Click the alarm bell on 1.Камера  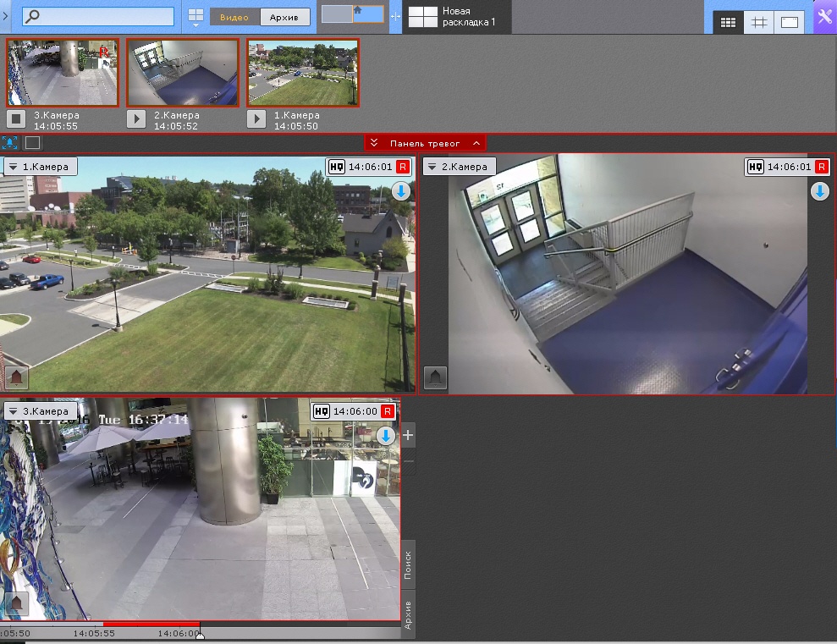[x=16, y=377]
